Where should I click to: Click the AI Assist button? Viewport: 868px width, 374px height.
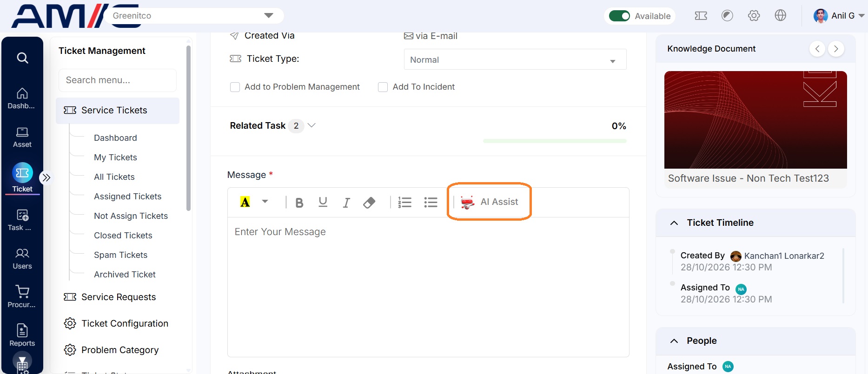click(x=489, y=202)
